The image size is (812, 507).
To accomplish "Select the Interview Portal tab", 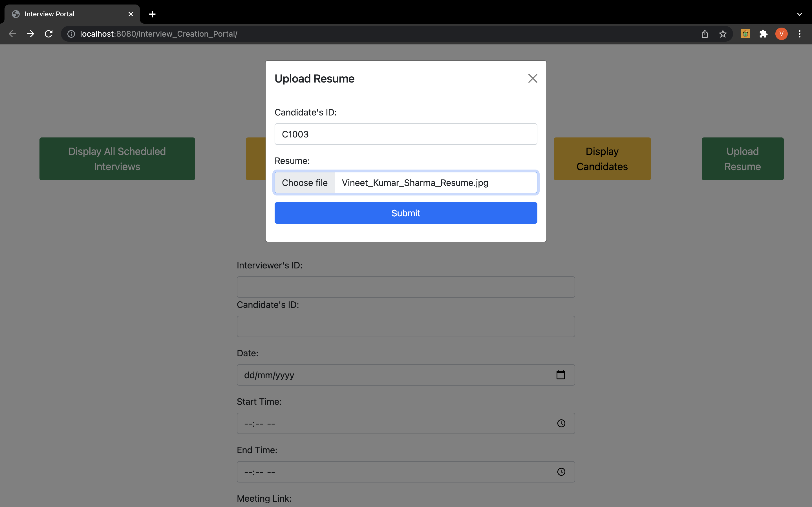I will tap(67, 14).
